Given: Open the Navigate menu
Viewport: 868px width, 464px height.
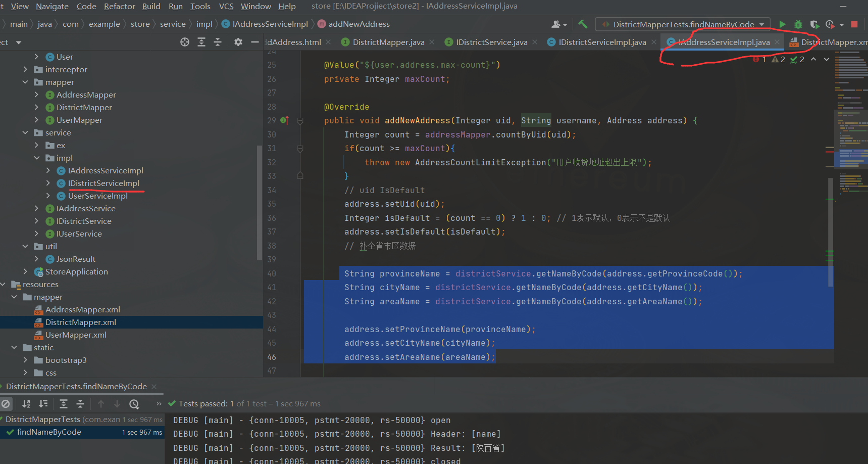Looking at the screenshot, I should pyautogui.click(x=52, y=6).
